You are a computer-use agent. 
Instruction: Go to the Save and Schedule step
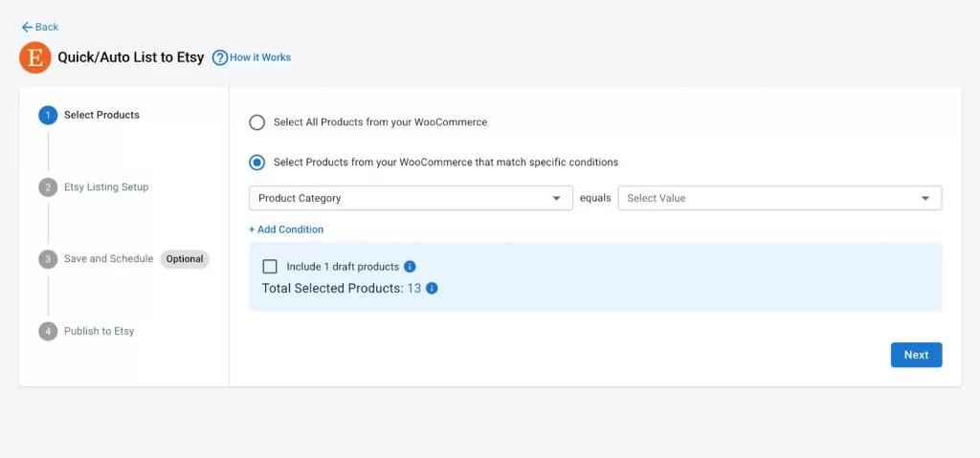pyautogui.click(x=109, y=259)
